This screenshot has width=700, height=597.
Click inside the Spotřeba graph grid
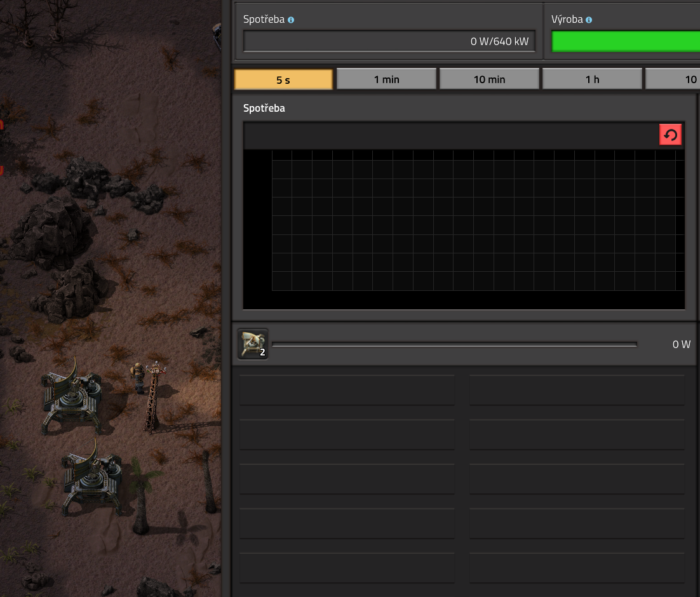[476, 219]
